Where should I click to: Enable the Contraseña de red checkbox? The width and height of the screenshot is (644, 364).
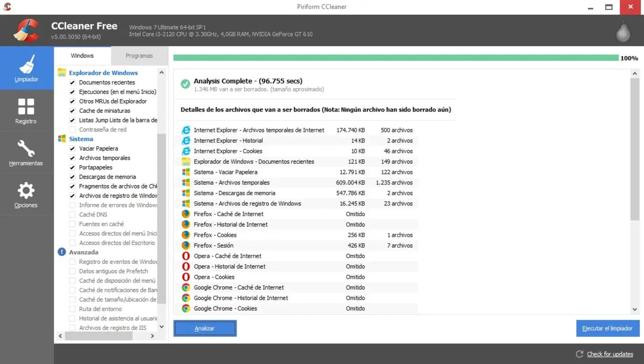point(72,129)
